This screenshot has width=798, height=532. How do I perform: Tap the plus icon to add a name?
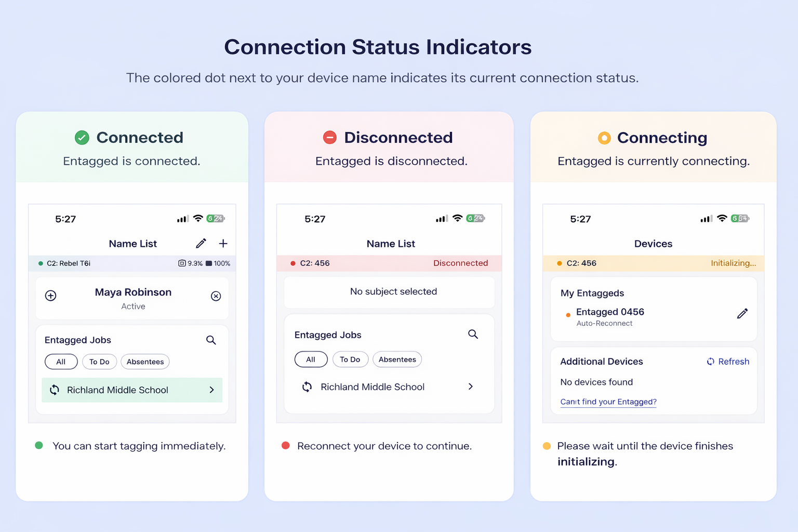coord(223,243)
